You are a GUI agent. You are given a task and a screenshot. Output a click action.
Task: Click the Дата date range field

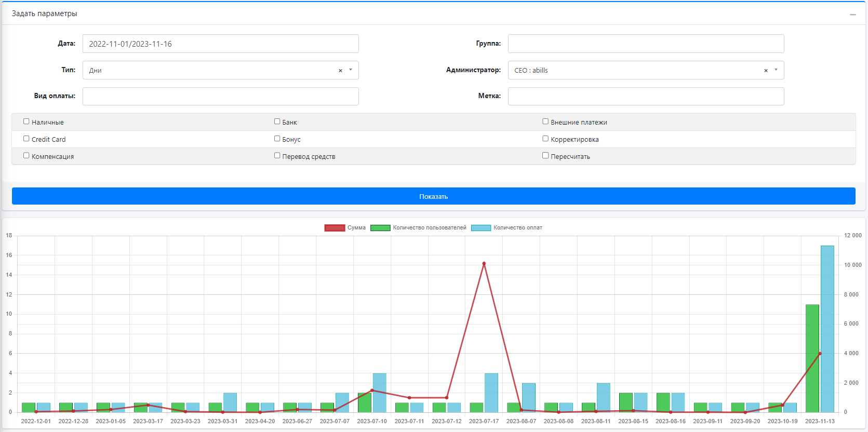(x=220, y=44)
